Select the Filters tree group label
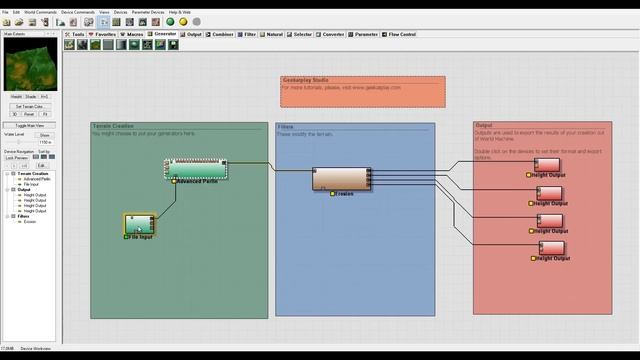This screenshot has width=640, height=360. point(23,216)
